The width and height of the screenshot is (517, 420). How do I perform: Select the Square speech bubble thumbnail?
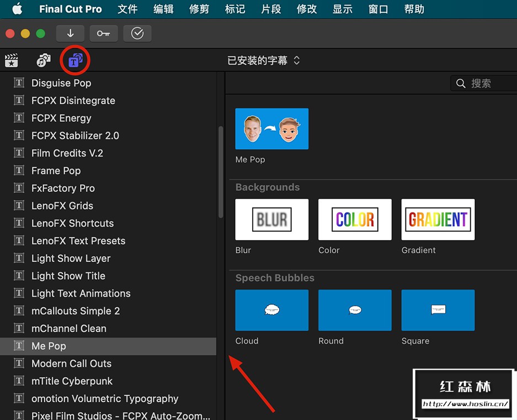coord(438,310)
